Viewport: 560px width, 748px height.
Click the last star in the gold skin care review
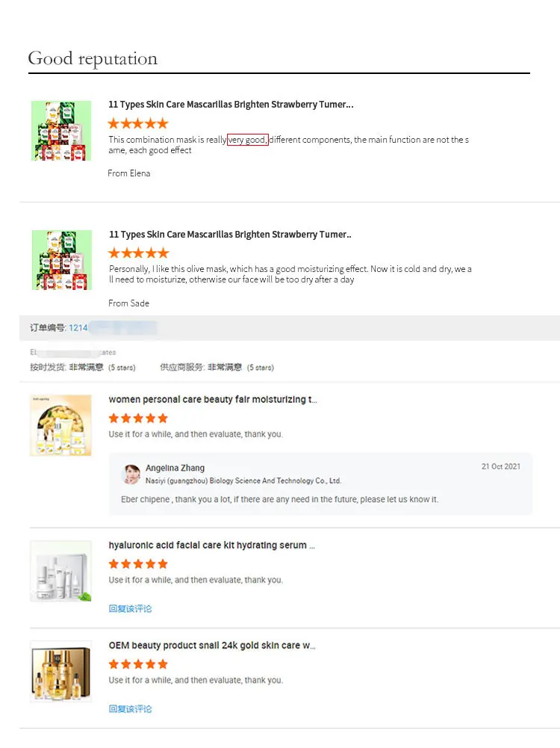pos(163,664)
